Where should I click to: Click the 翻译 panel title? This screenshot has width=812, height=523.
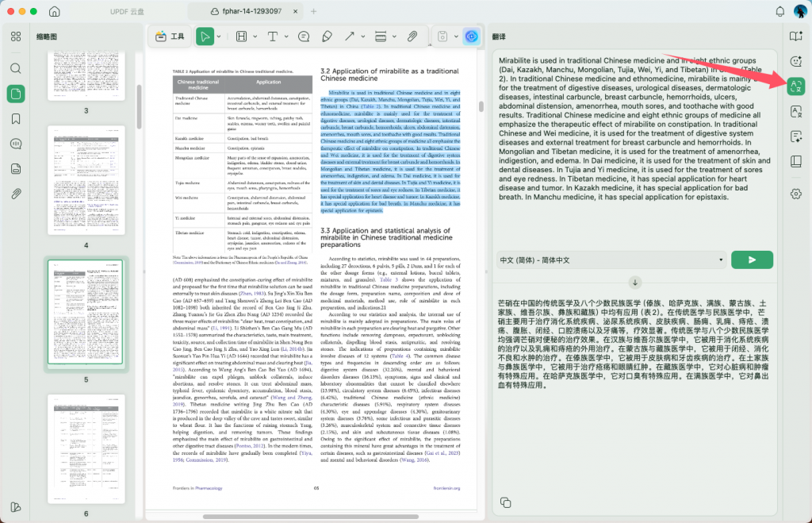point(499,37)
